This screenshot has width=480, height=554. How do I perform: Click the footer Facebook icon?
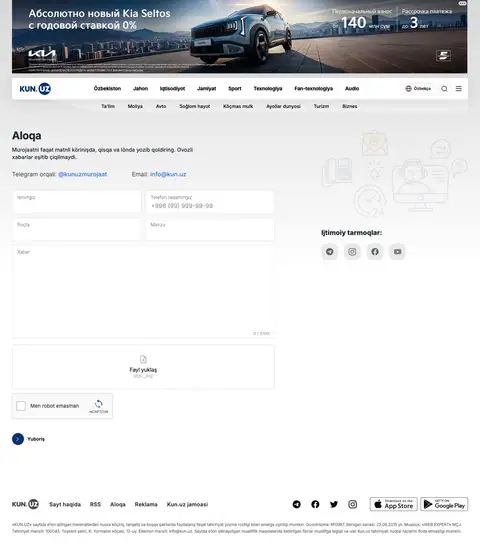(315, 504)
